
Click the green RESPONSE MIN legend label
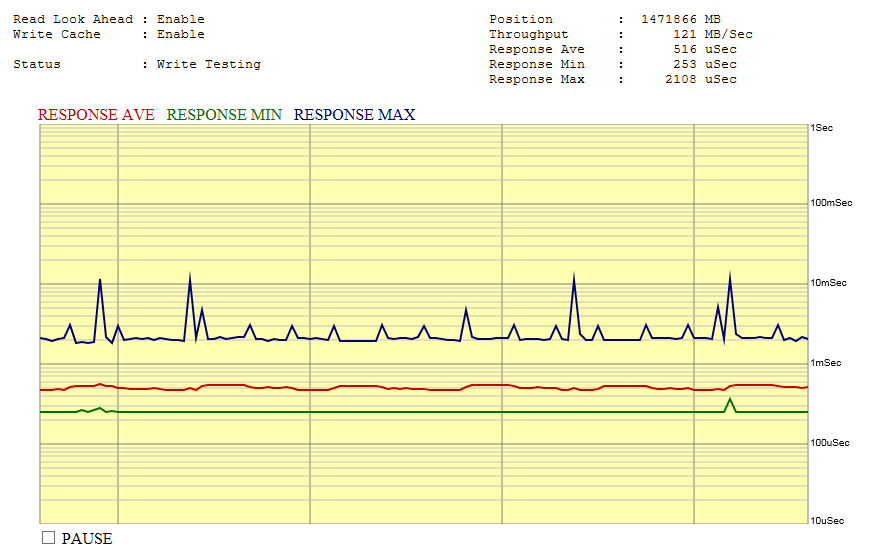tap(224, 115)
